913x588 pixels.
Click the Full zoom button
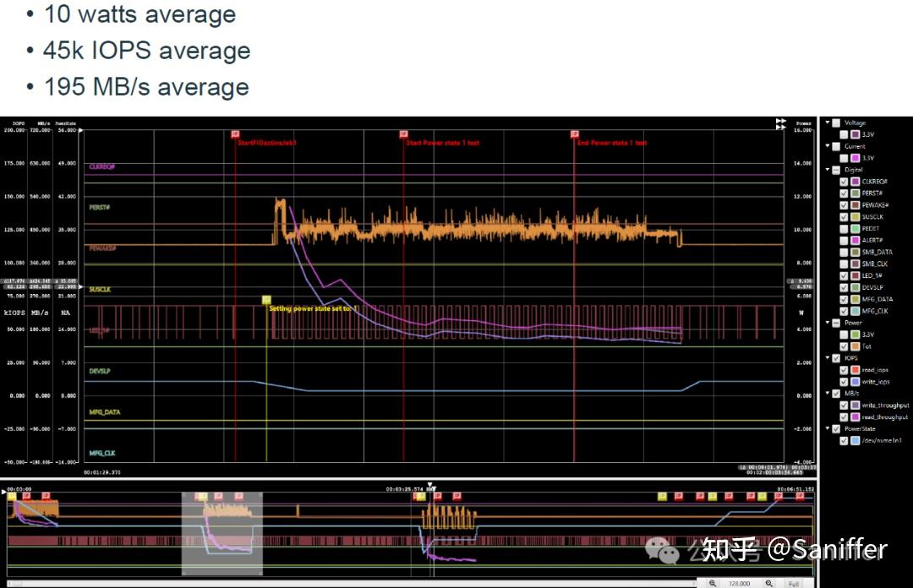click(x=793, y=583)
